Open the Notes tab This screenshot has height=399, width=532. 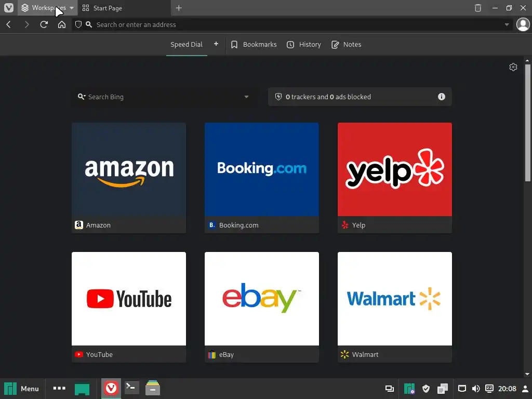pos(346,45)
